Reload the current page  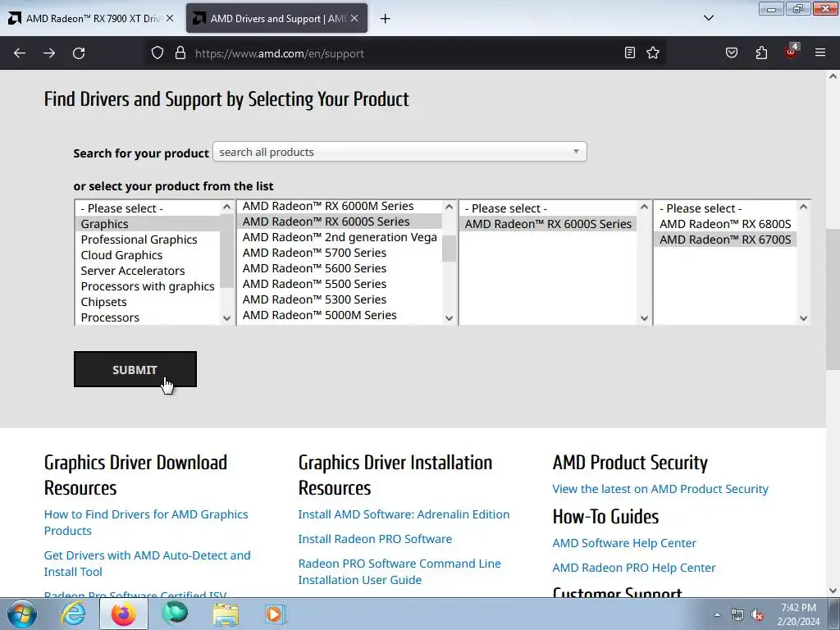click(x=79, y=53)
